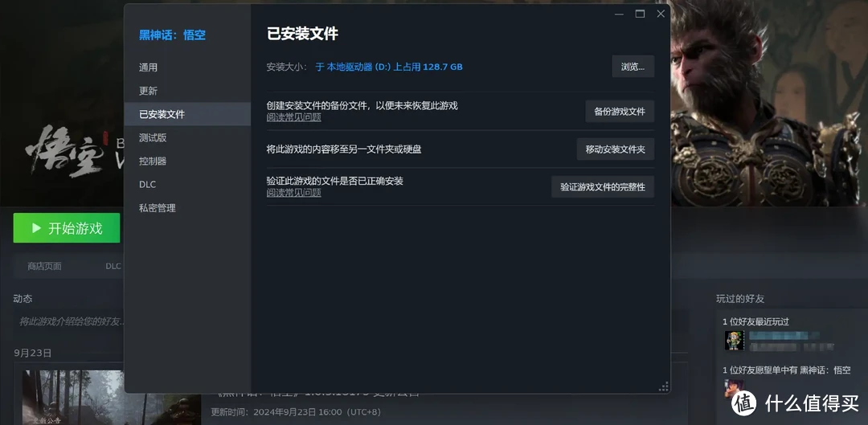Viewport: 868px width, 425px height.
Task: Click the 浏览... button
Action: point(633,67)
